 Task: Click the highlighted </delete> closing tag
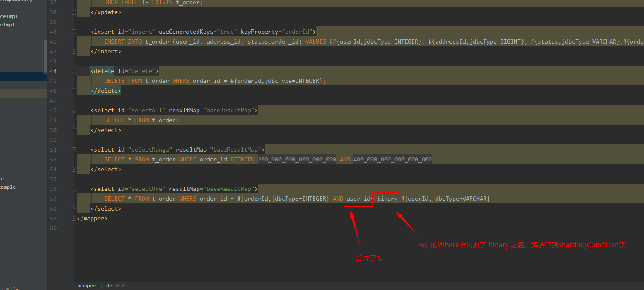(x=105, y=91)
